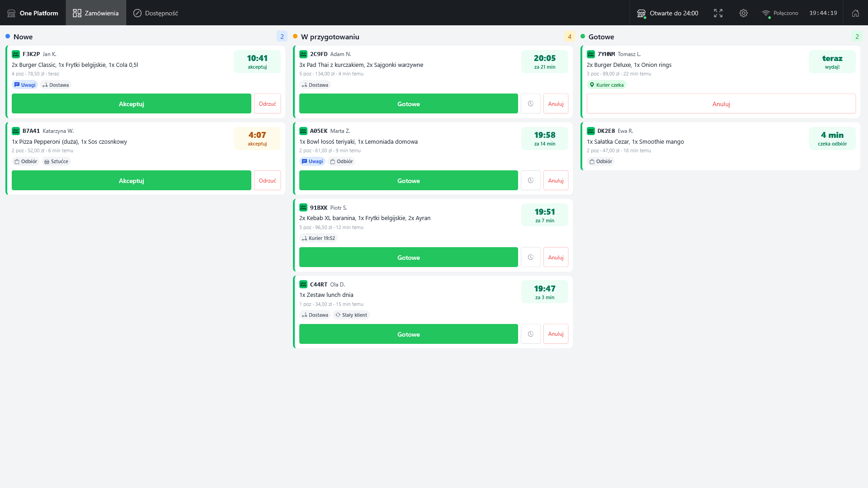Click the clock icon on order A05EK
The width and height of the screenshot is (868, 488).
[x=531, y=180]
